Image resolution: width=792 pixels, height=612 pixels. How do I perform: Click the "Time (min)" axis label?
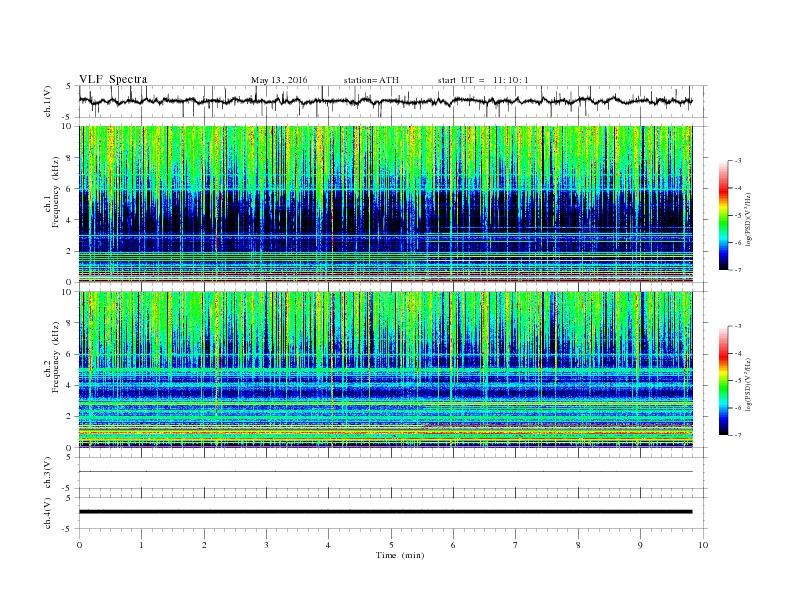point(400,555)
